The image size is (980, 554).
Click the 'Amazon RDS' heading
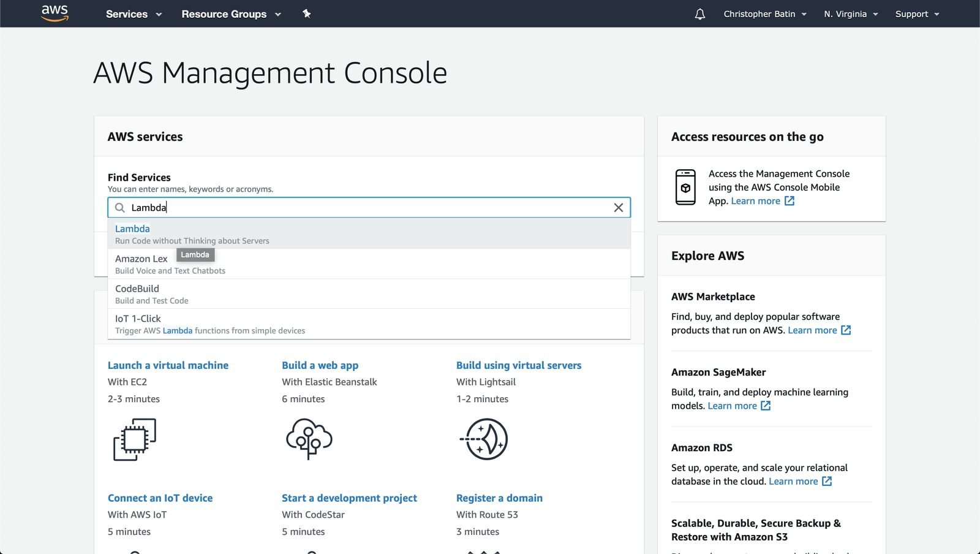pos(702,447)
